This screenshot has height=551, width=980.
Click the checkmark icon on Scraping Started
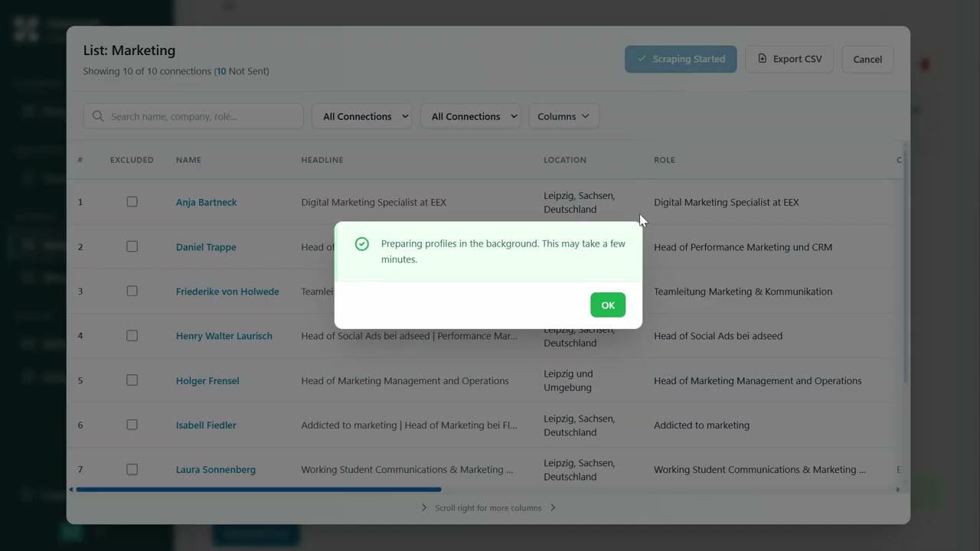tap(642, 59)
